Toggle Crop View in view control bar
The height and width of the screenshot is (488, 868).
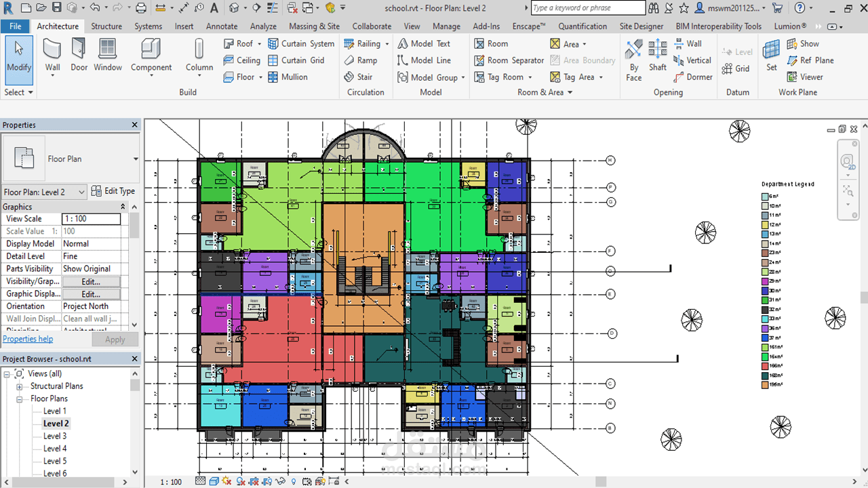click(x=254, y=481)
